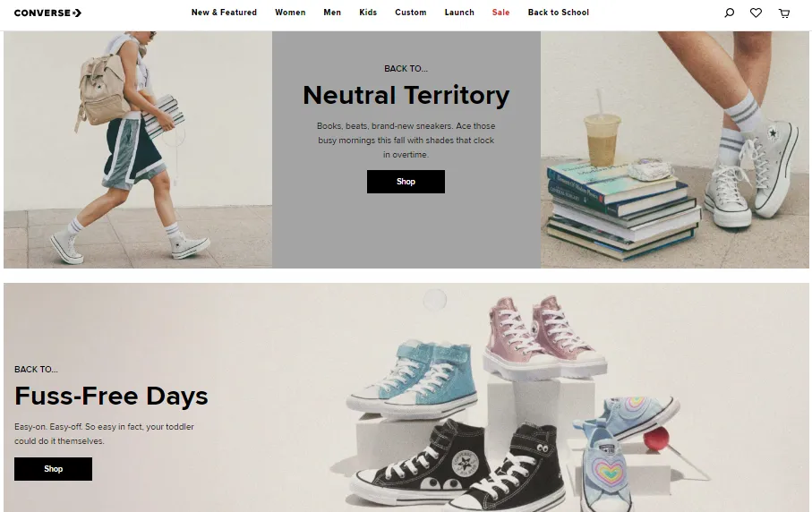
Task: Choose Custom in the top navigation
Action: pyautogui.click(x=411, y=13)
